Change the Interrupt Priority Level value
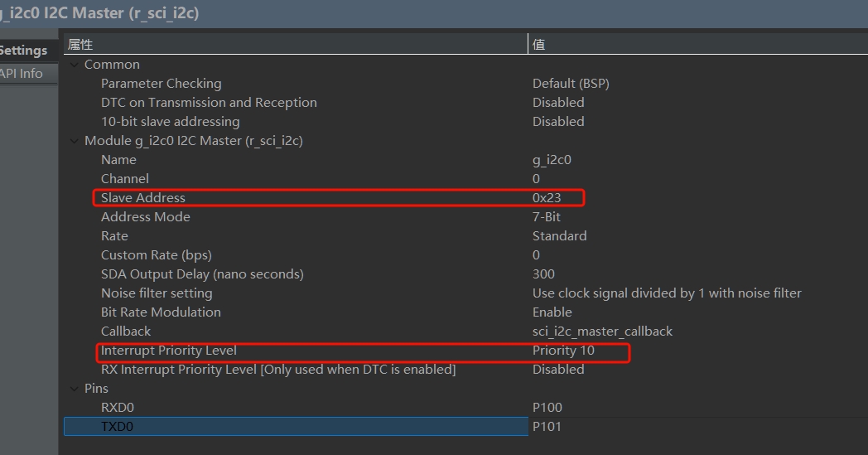This screenshot has width=868, height=455. pyautogui.click(x=563, y=351)
